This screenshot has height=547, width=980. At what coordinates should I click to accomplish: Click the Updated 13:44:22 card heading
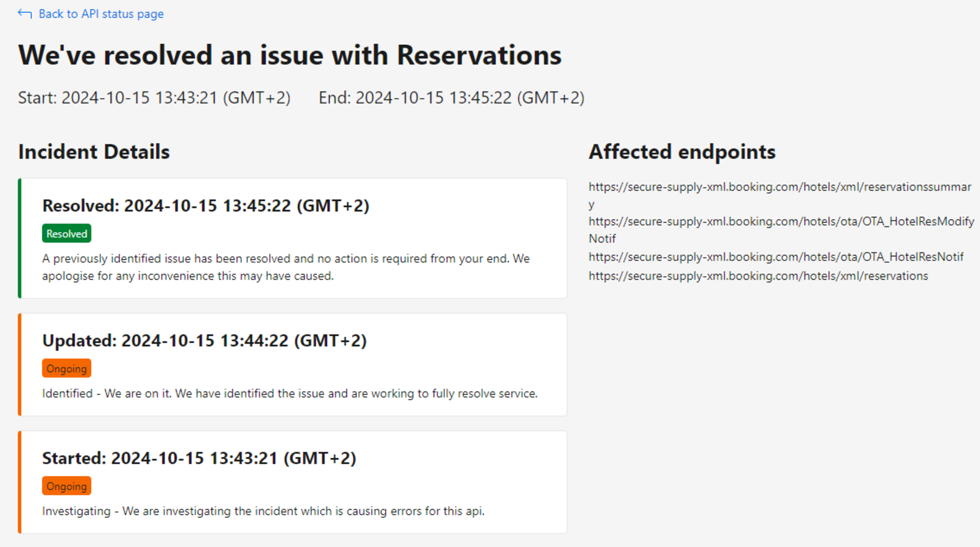point(204,341)
